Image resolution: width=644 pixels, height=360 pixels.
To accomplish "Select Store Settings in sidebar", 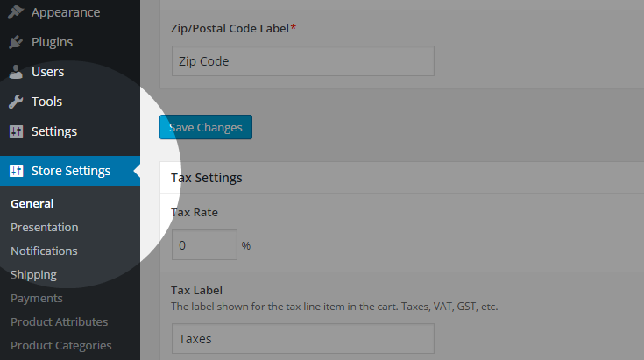I will click(70, 170).
